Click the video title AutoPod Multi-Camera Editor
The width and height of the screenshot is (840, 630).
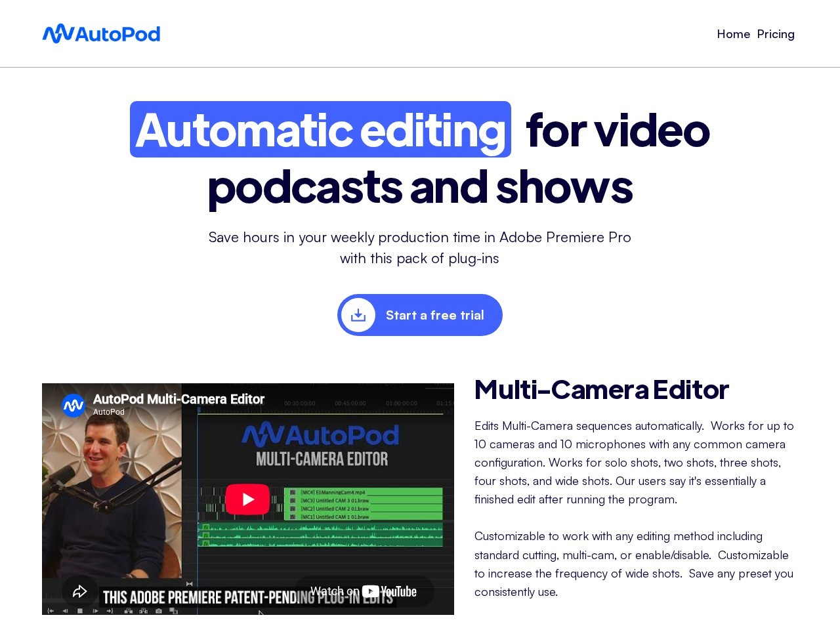point(178,399)
